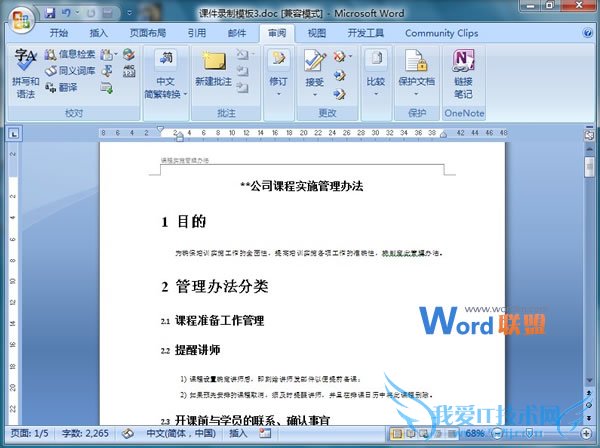
Task: Open reject change dropdown arrow
Action: click(x=351, y=57)
